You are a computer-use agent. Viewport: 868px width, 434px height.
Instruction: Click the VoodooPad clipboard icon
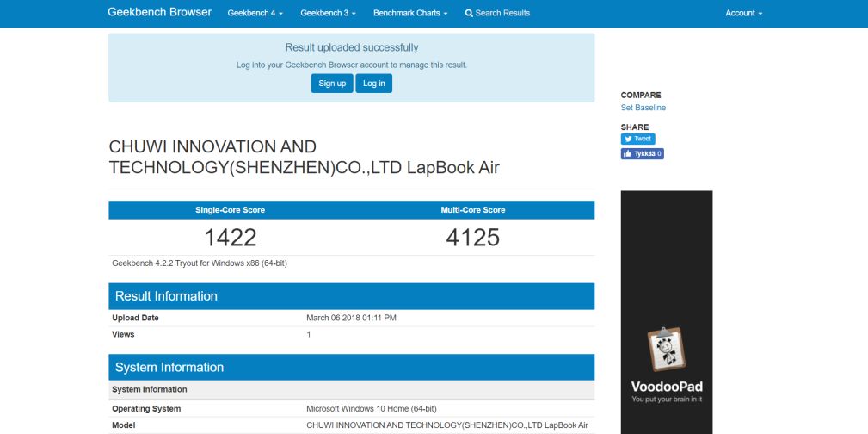click(667, 350)
